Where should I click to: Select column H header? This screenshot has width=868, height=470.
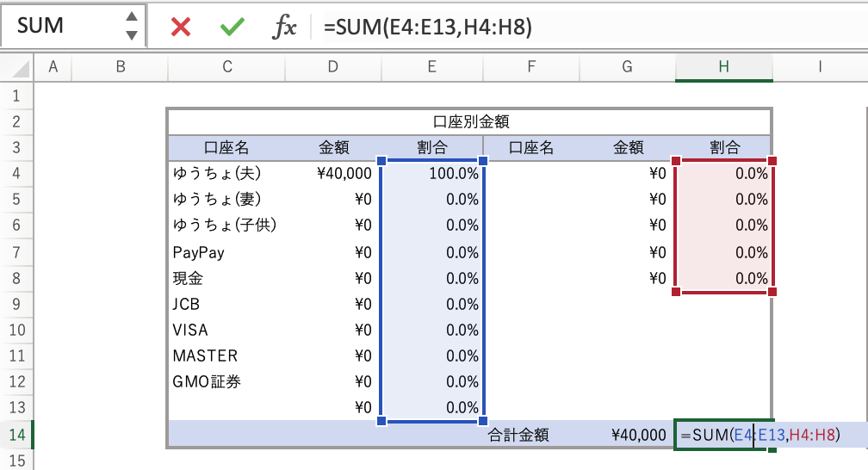pyautogui.click(x=723, y=67)
